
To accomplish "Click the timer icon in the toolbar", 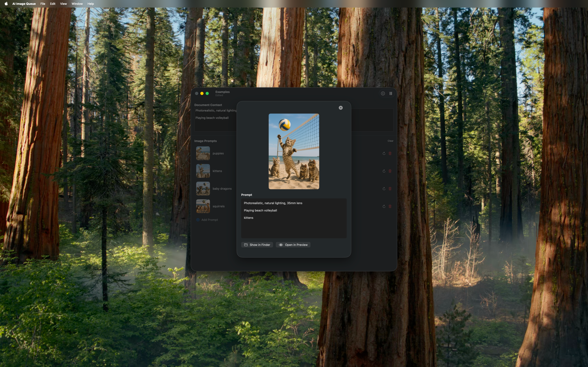I will [x=383, y=93].
